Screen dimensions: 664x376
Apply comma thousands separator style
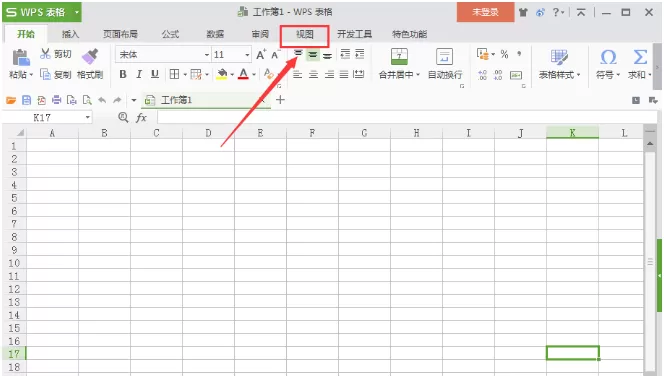[519, 54]
